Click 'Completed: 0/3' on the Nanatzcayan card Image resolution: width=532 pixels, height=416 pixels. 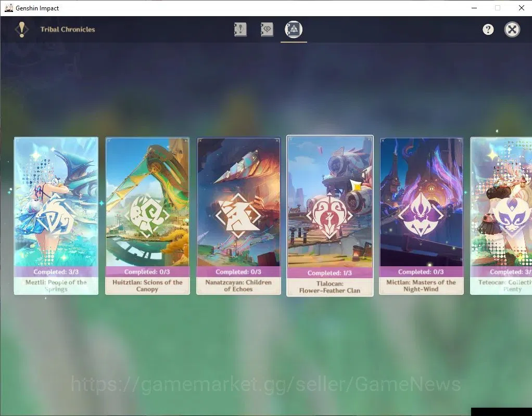coord(238,272)
